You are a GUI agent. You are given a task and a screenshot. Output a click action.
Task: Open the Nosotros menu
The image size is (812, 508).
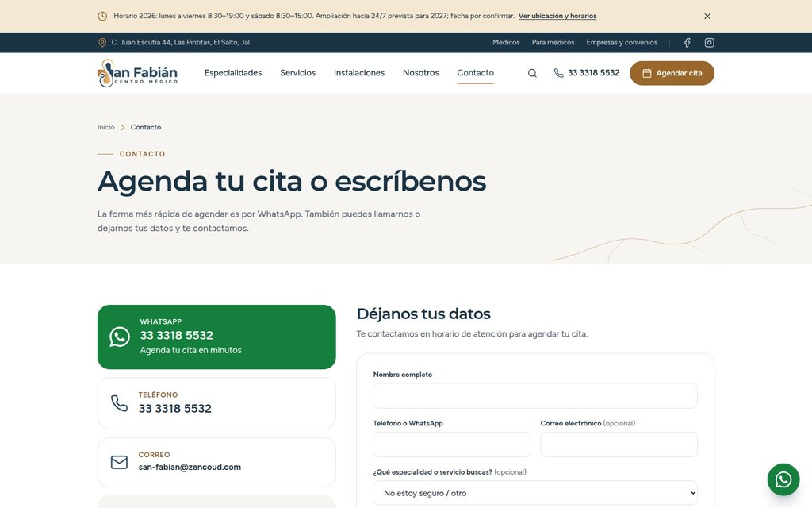click(421, 73)
